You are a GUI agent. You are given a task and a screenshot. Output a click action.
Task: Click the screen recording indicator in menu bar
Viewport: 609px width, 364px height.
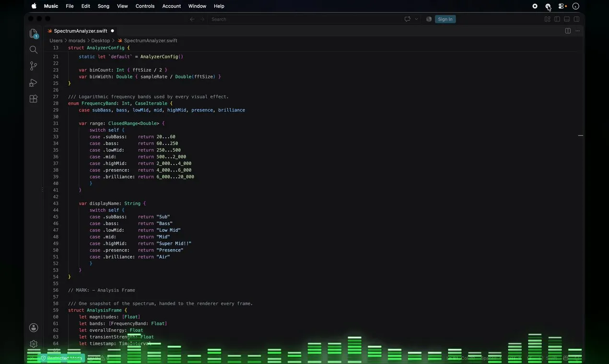(535, 6)
